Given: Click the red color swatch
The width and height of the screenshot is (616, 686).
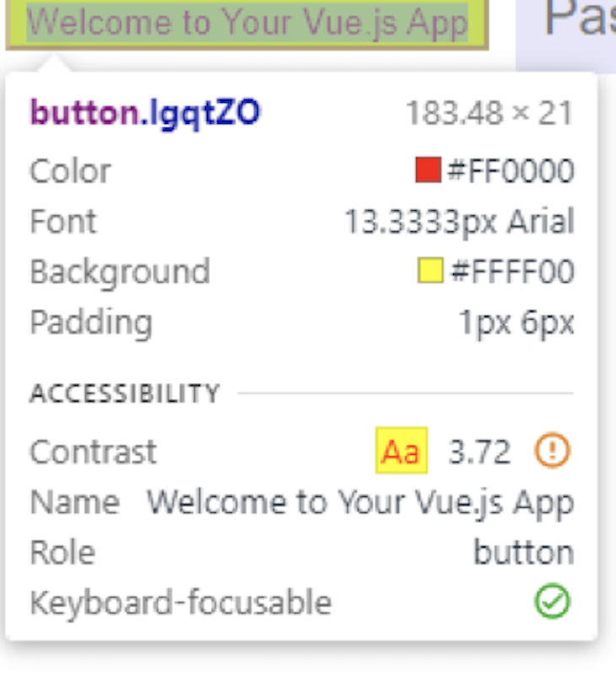Looking at the screenshot, I should point(429,170).
